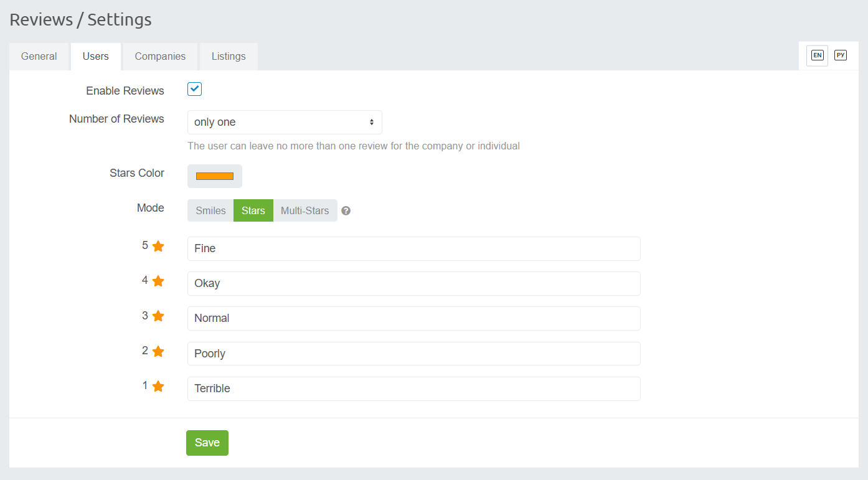Go to the Listings tab
This screenshot has width=868, height=480.
[x=229, y=57]
